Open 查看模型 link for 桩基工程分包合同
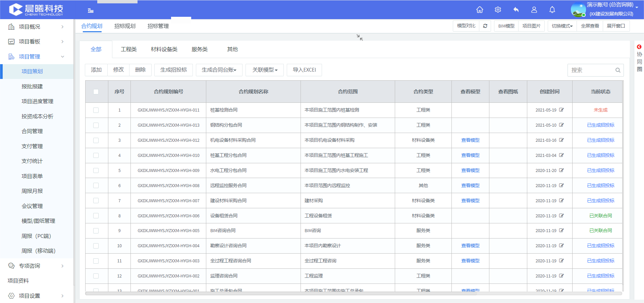 (470, 155)
